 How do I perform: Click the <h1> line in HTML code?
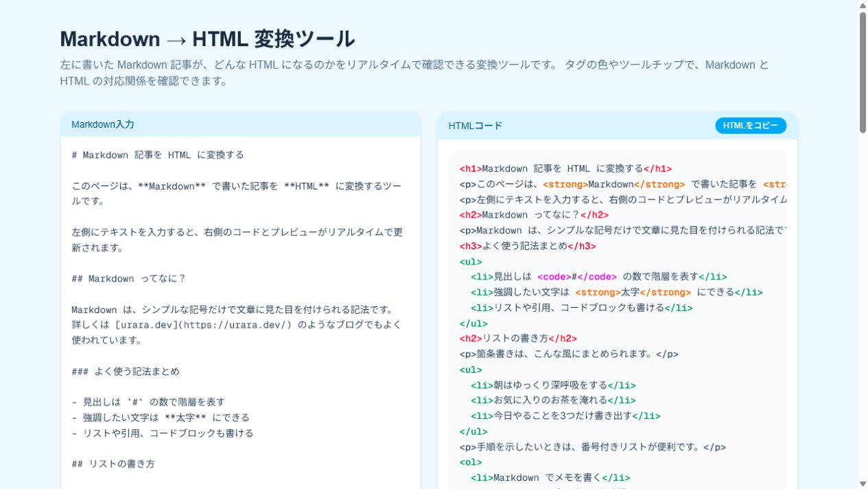pyautogui.click(x=565, y=169)
